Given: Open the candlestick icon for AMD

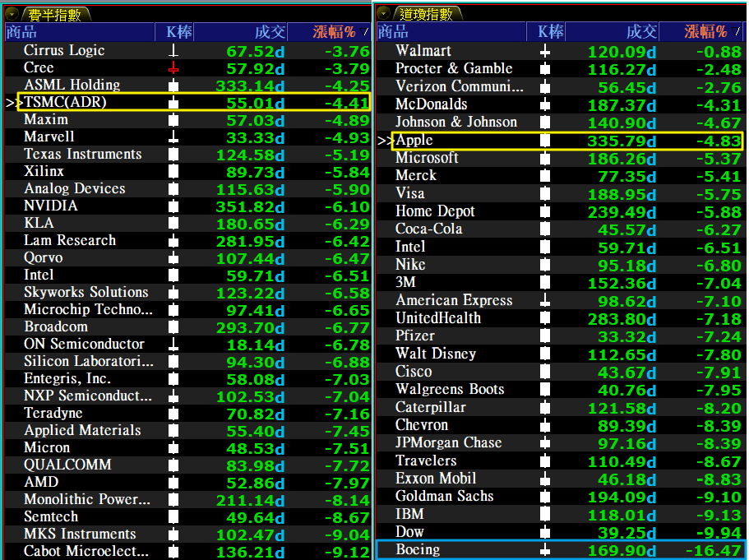Looking at the screenshot, I should click(x=173, y=483).
